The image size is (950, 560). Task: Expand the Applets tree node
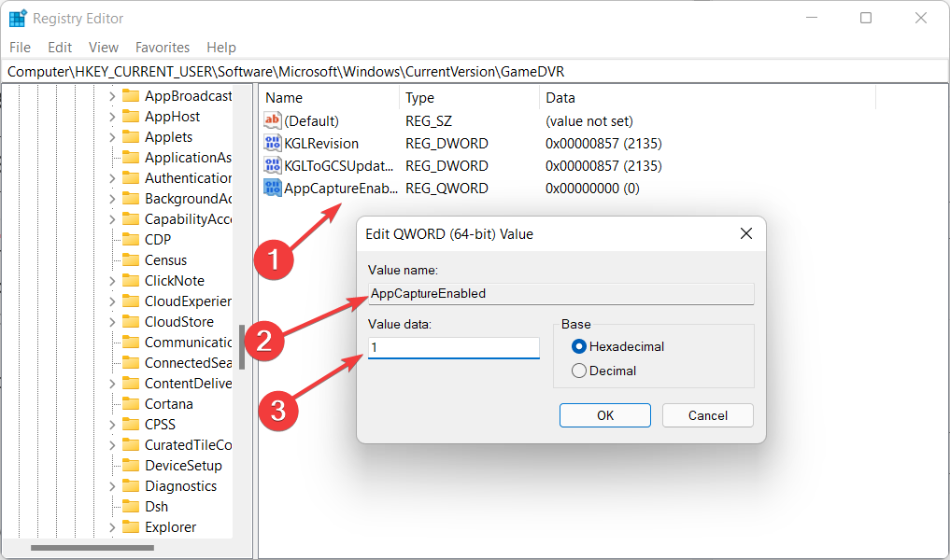coord(112,137)
